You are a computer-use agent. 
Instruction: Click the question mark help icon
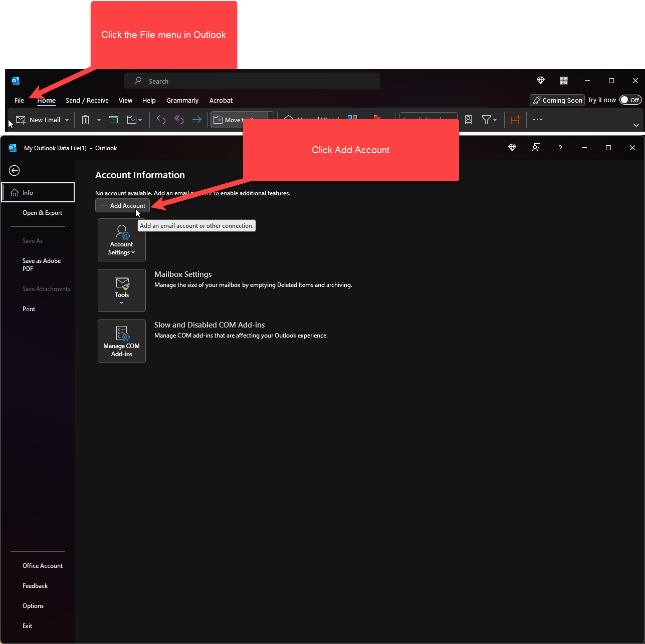coord(560,148)
